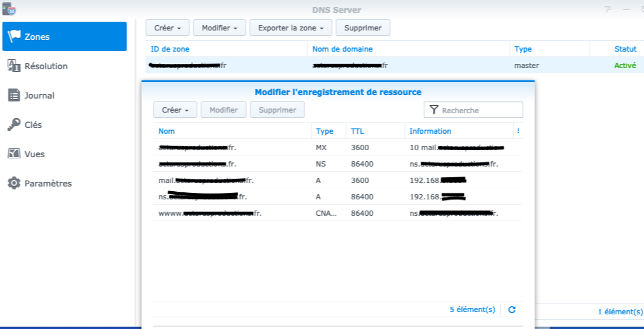
Task: Sort records by Nom column
Action: click(x=232, y=131)
